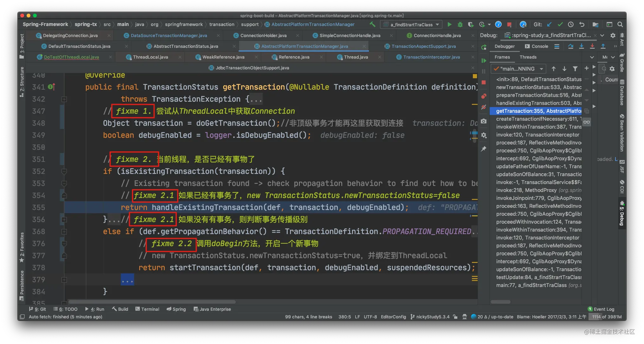Expand folded code at line 342
The height and width of the screenshot is (344, 644).
tap(64, 99)
